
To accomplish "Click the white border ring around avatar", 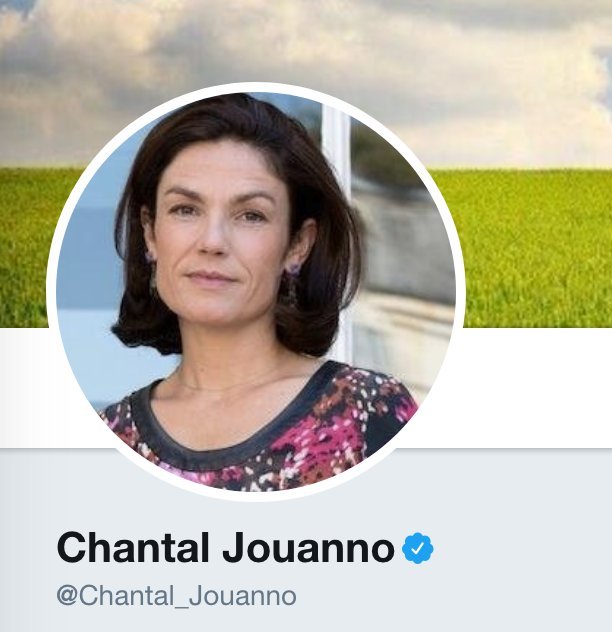I will pyautogui.click(x=256, y=87).
